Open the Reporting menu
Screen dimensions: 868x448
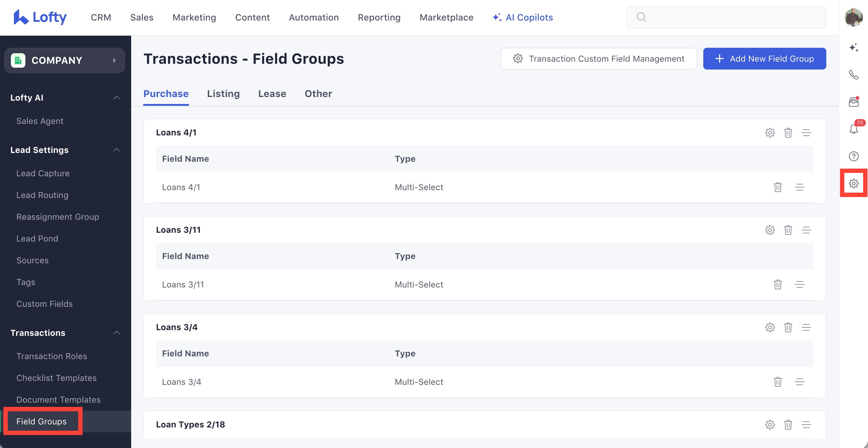tap(379, 18)
